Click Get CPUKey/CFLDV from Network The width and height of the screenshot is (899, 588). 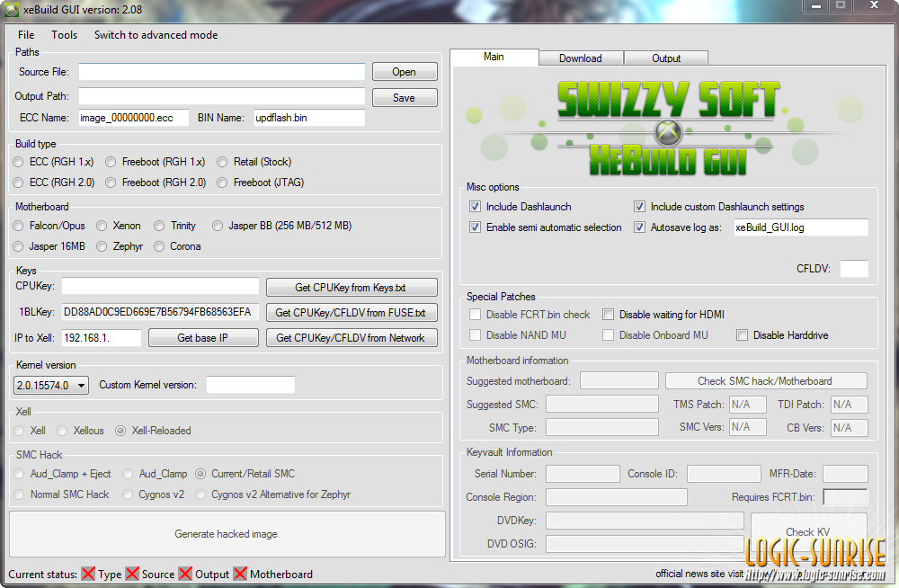coord(351,338)
